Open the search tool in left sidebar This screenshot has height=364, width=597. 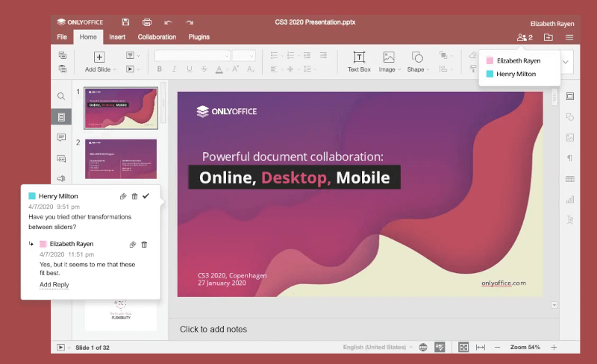pyautogui.click(x=61, y=96)
